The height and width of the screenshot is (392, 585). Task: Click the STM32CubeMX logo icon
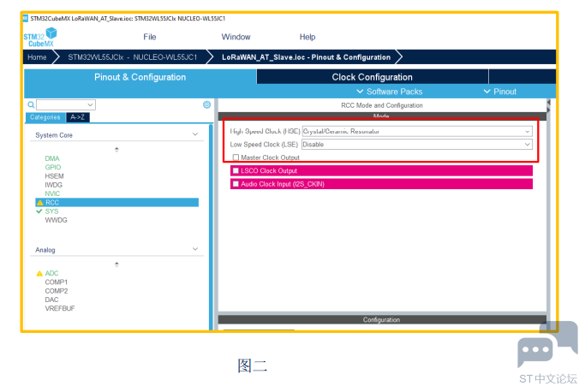[40, 38]
